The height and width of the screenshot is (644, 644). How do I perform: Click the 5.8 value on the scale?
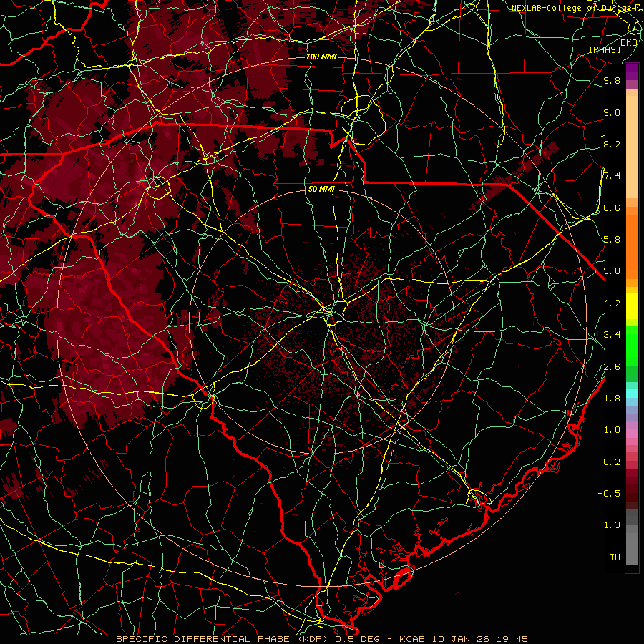[x=612, y=240]
